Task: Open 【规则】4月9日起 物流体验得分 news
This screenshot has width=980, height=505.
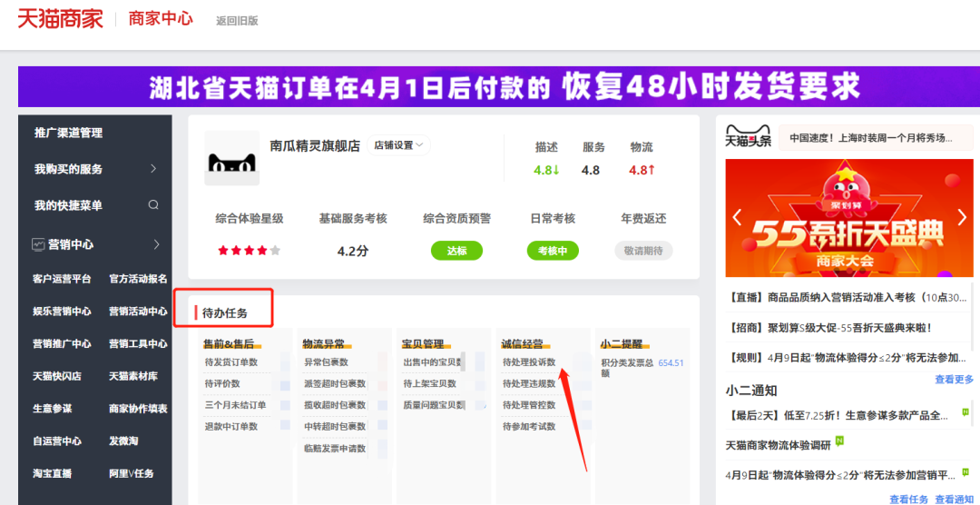Action: click(847, 358)
